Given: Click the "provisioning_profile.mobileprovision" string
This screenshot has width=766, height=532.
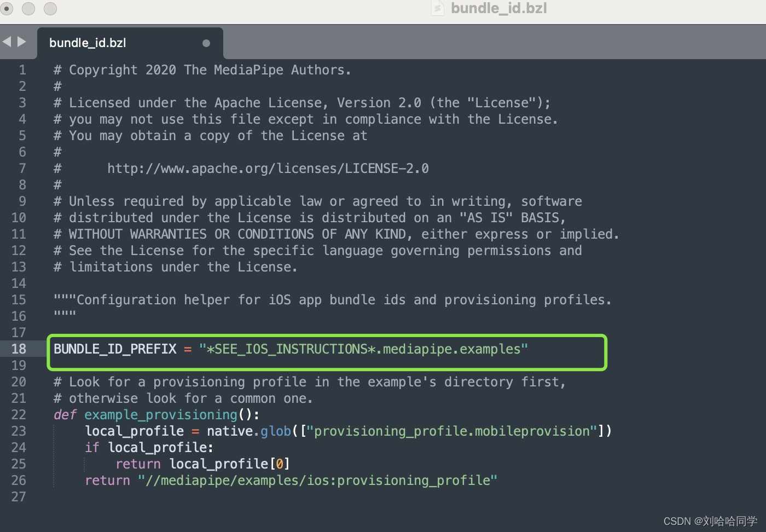Looking at the screenshot, I should [x=451, y=431].
